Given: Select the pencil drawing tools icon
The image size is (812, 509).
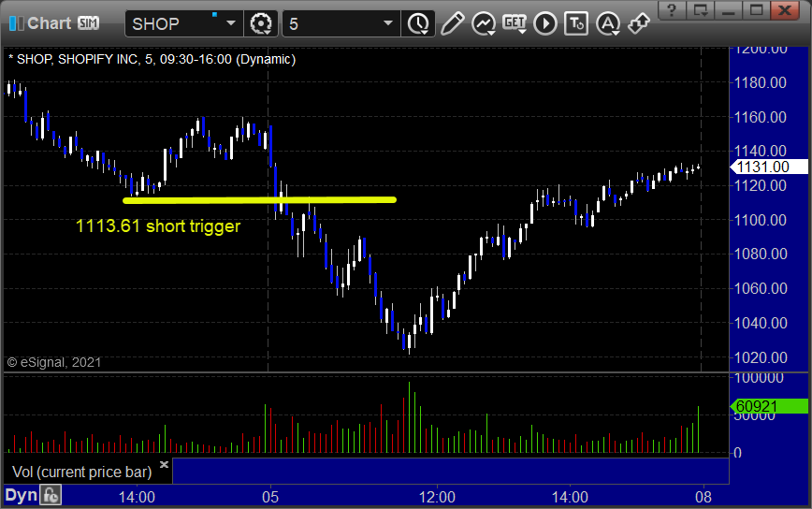Looking at the screenshot, I should tap(452, 23).
